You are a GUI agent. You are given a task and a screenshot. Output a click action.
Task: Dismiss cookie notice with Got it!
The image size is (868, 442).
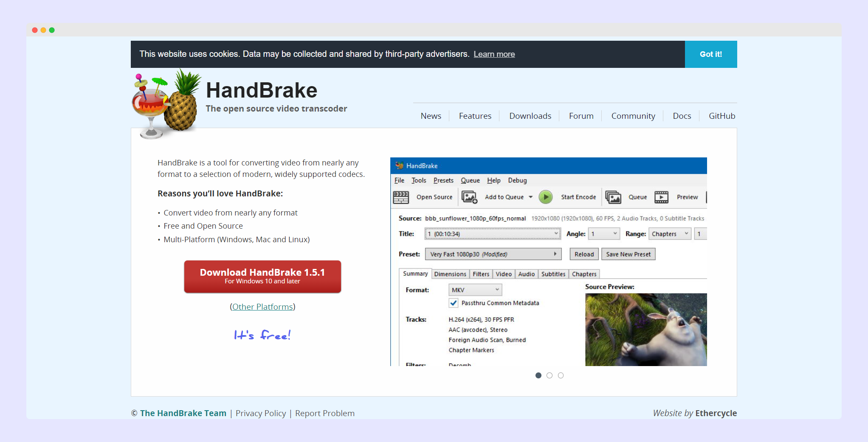[710, 54]
